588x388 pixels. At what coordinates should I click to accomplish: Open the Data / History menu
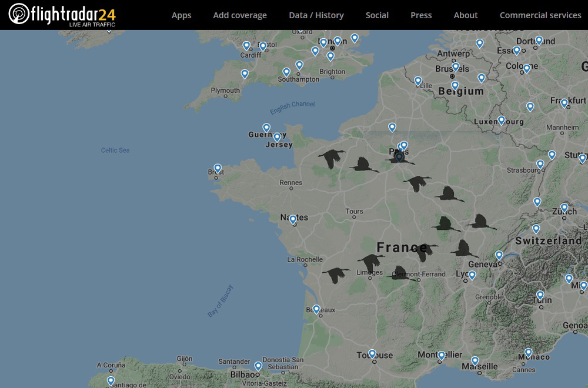click(317, 15)
